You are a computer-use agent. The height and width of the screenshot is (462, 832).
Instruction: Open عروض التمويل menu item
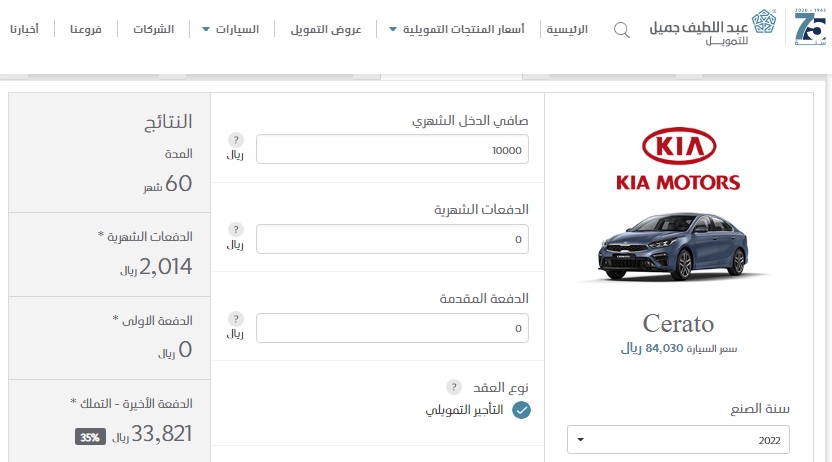click(x=326, y=29)
